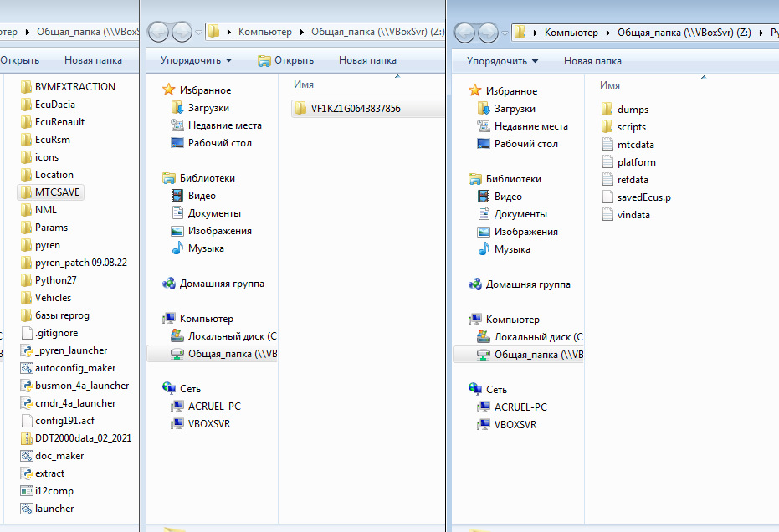Viewport: 779px width, 532px height.
Task: Click Общая_папка (Z:) breadcrumb in right window
Action: tap(684, 33)
